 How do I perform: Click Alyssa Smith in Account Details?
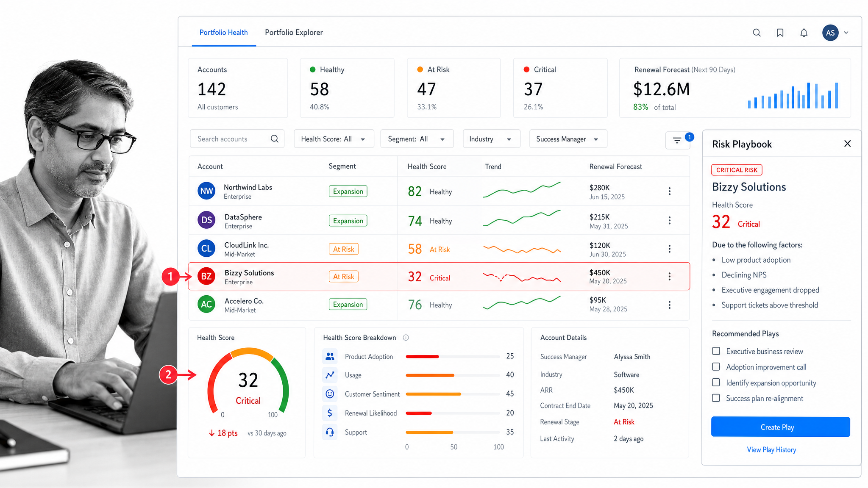[632, 357]
